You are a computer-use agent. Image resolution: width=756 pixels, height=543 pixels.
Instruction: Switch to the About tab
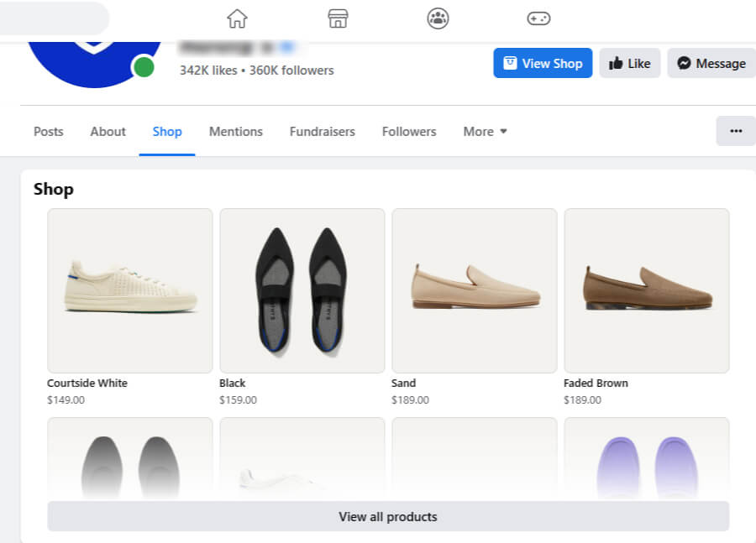108,132
